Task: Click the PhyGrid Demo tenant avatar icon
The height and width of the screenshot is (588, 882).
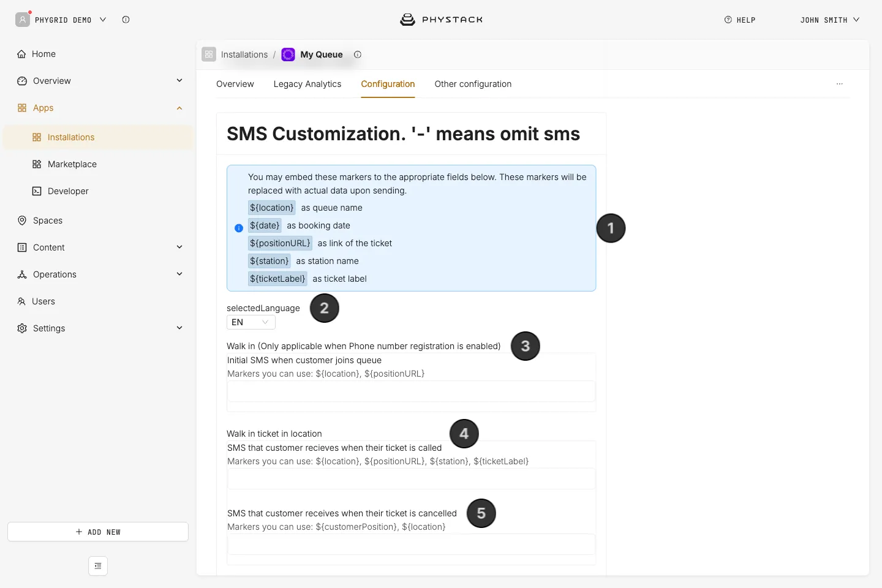Action: click(x=23, y=20)
